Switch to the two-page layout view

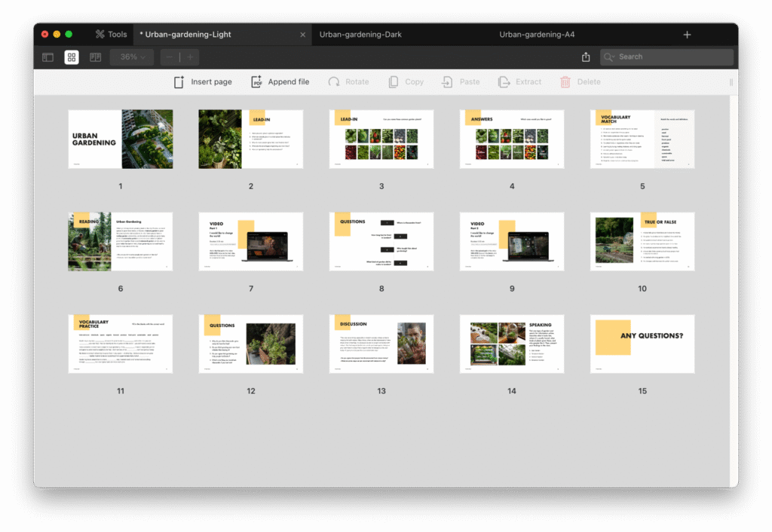pyautogui.click(x=96, y=57)
